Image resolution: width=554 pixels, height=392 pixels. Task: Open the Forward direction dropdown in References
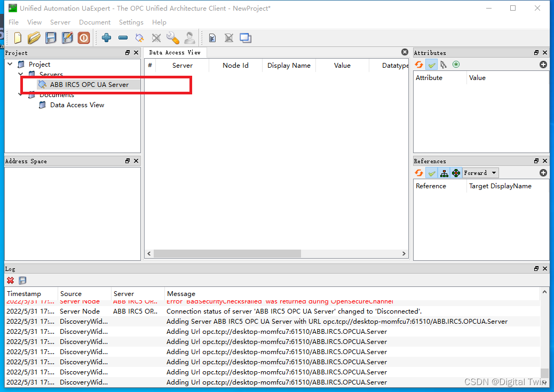pos(480,173)
